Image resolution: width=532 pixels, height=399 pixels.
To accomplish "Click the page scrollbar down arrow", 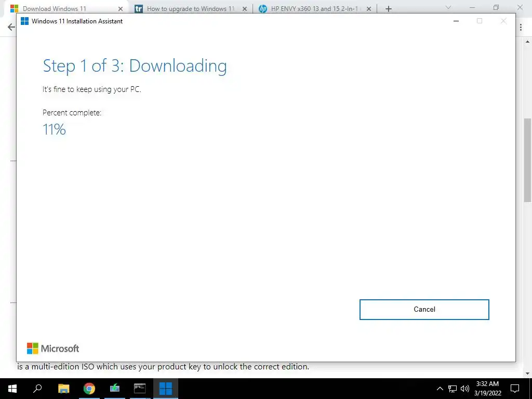I will [528, 374].
